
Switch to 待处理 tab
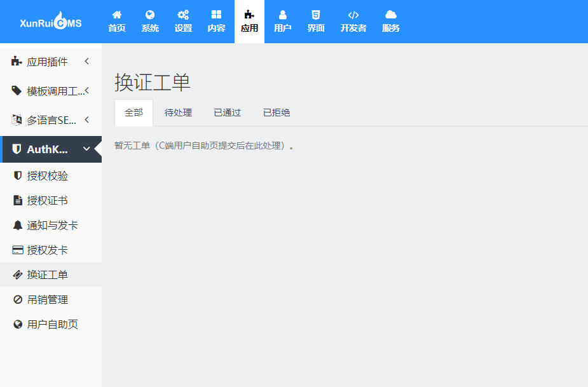[178, 112]
